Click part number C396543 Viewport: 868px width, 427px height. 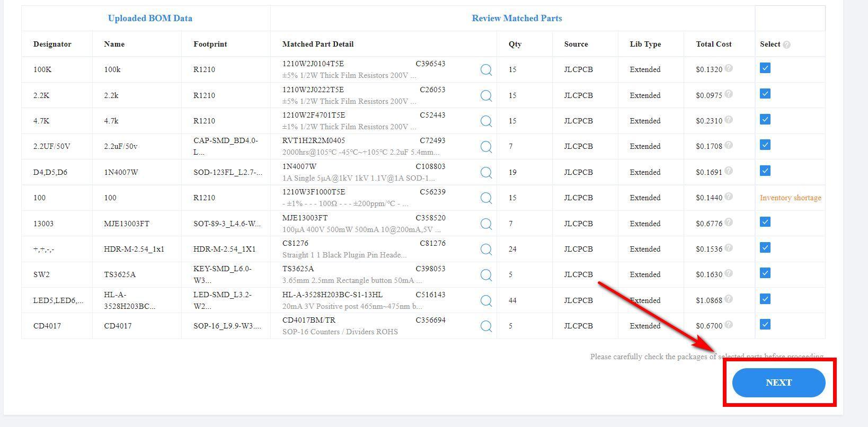(x=430, y=64)
